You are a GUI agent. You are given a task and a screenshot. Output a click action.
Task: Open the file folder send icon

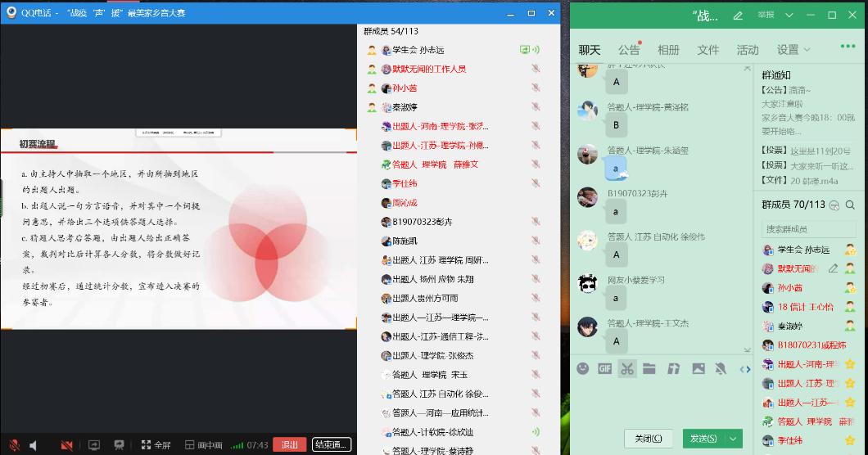649,368
